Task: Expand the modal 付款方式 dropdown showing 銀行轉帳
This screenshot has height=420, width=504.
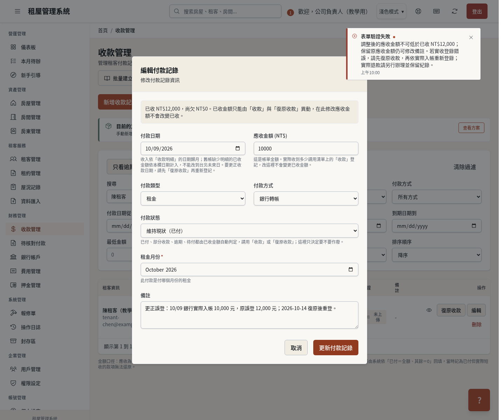Action: coord(306,198)
